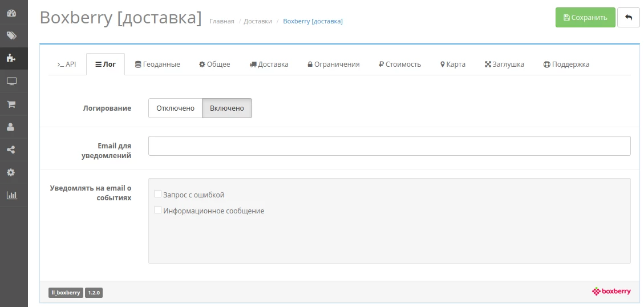Open the Marketing share sidebar icon
This screenshot has height=307, width=644.
pos(11,150)
